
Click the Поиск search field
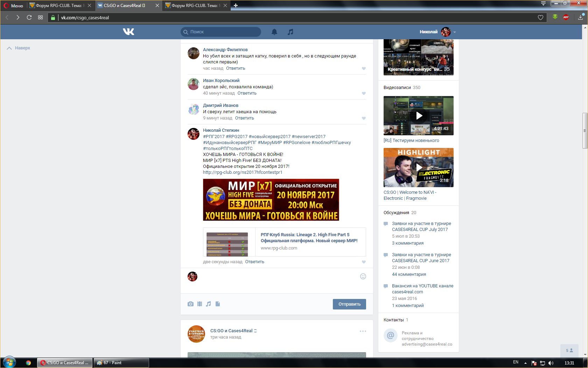coord(224,32)
